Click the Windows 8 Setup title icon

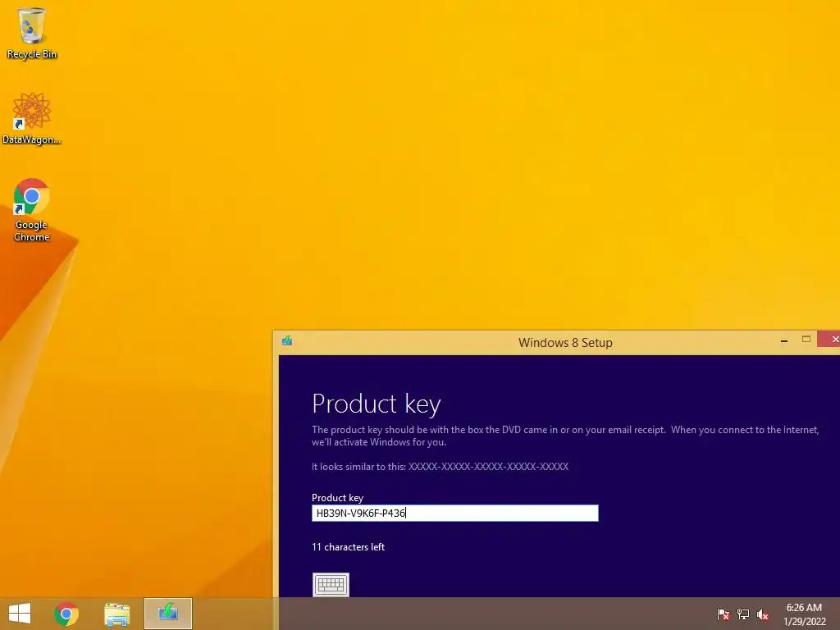[287, 340]
